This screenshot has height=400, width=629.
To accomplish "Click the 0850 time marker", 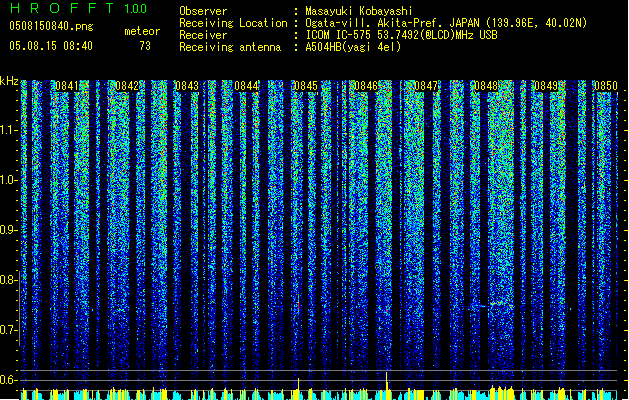I will click(606, 86).
